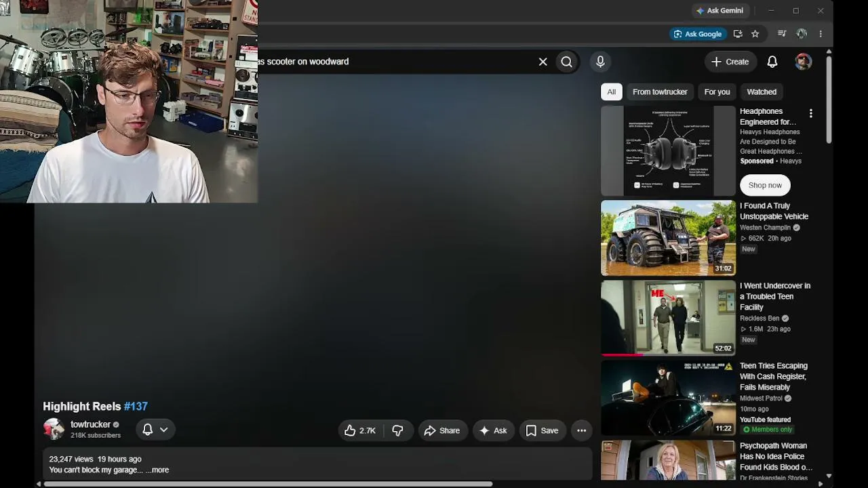
Task: Open towtrucker channel name
Action: click(90, 424)
